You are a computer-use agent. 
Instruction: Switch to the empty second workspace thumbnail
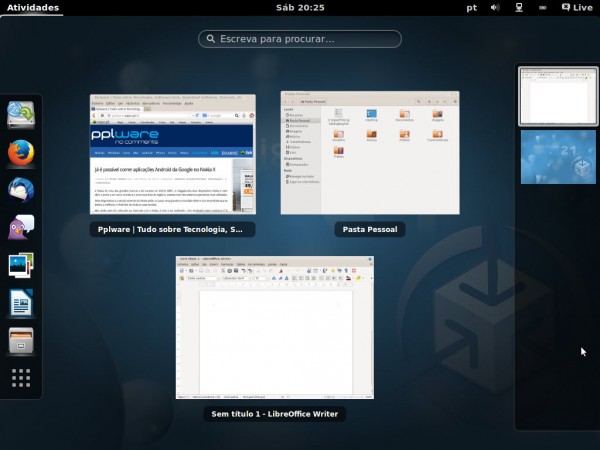(x=558, y=157)
